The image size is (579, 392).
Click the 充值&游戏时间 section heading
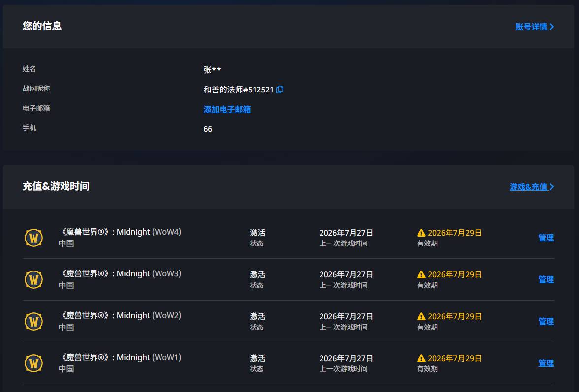[56, 186]
